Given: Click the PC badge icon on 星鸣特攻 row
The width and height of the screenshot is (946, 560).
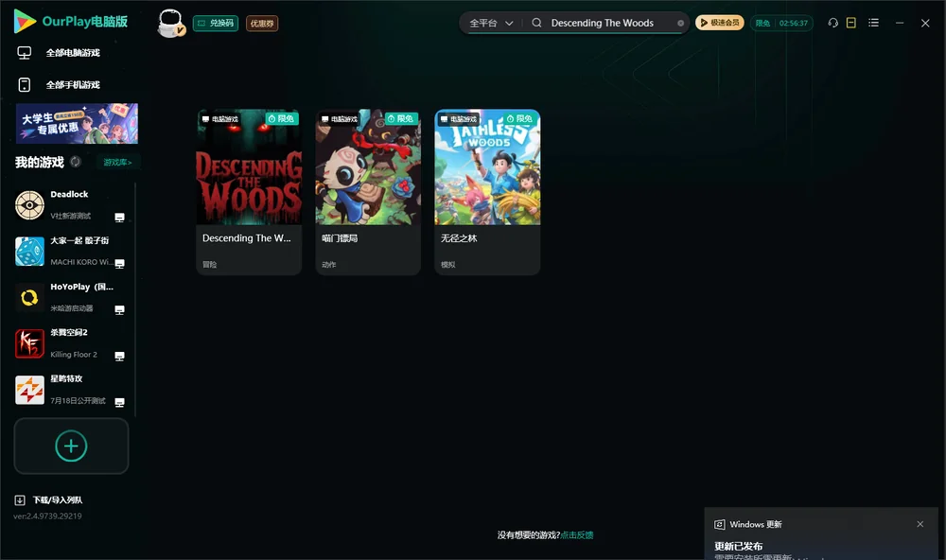Looking at the screenshot, I should click(x=119, y=402).
